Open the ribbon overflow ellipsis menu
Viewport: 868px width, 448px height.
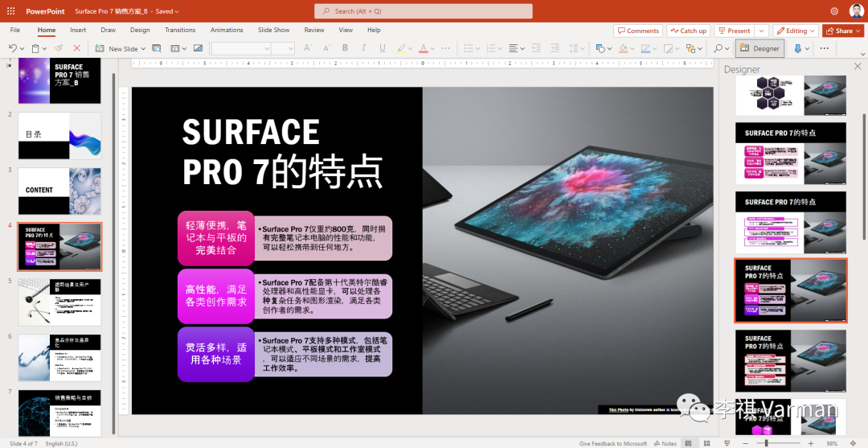coord(825,49)
